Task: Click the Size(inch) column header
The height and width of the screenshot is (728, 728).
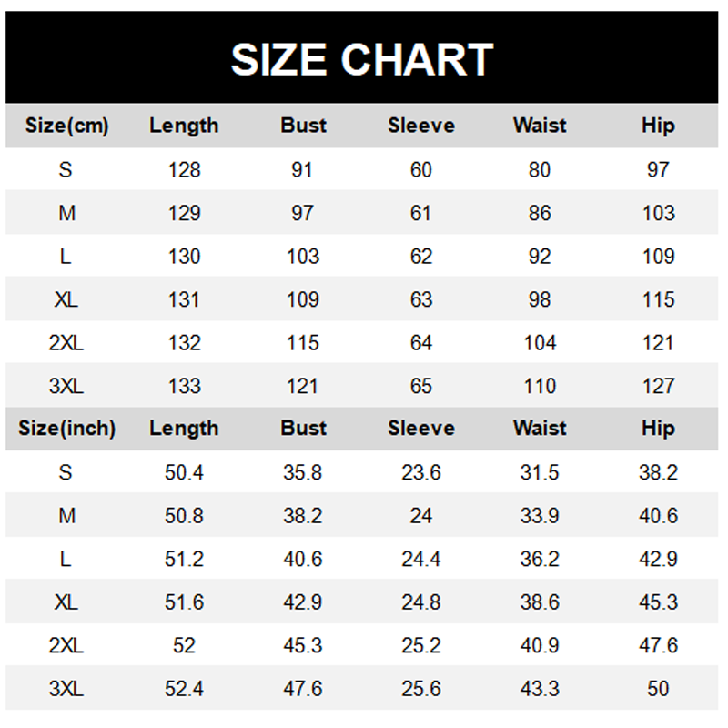Action: [66, 429]
